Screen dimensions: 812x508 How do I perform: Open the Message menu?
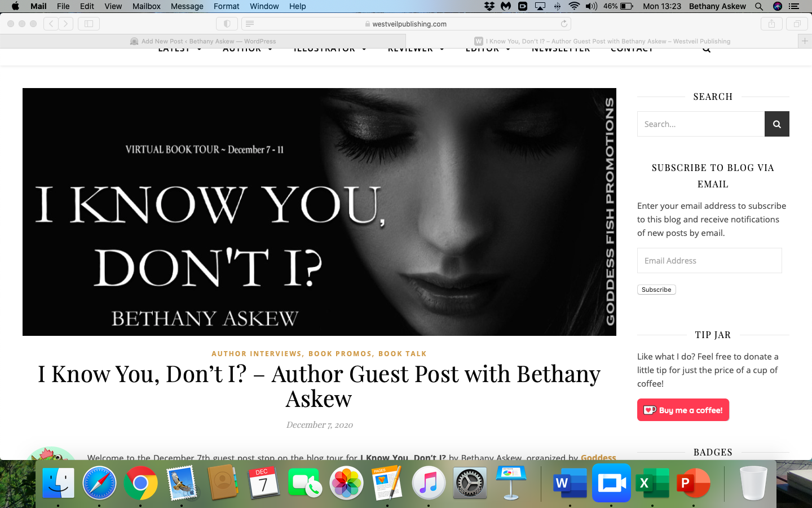(187, 6)
